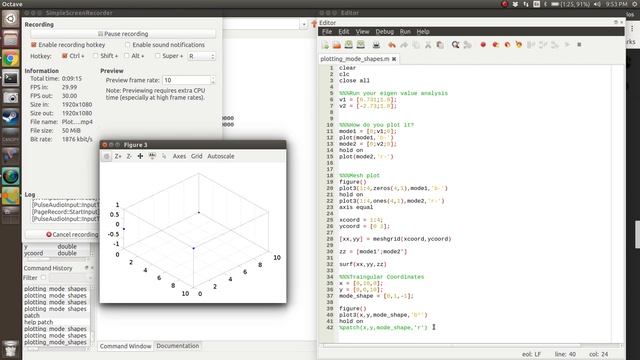Click the Axes button in Figure 3
This screenshot has height=360, width=640.
point(179,156)
